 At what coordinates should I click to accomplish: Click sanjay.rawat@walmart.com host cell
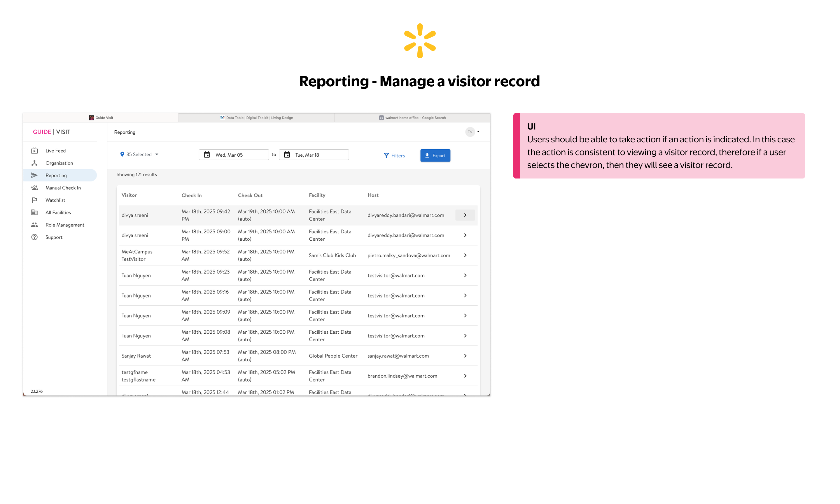tap(398, 356)
